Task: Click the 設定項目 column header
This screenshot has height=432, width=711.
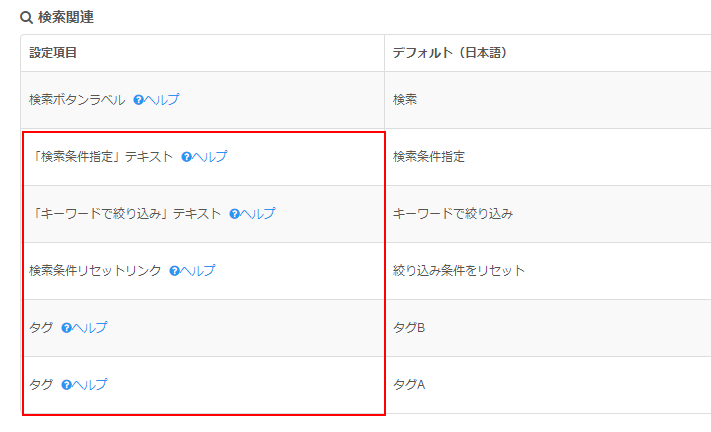Action: click(x=202, y=53)
